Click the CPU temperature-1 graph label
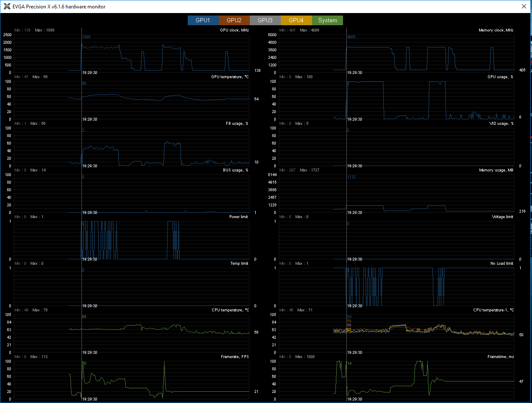Viewport: 532px width, 403px height. 494,310
